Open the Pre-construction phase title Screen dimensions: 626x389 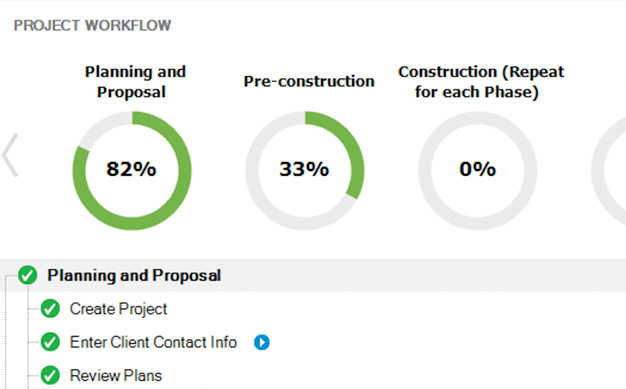(x=309, y=81)
